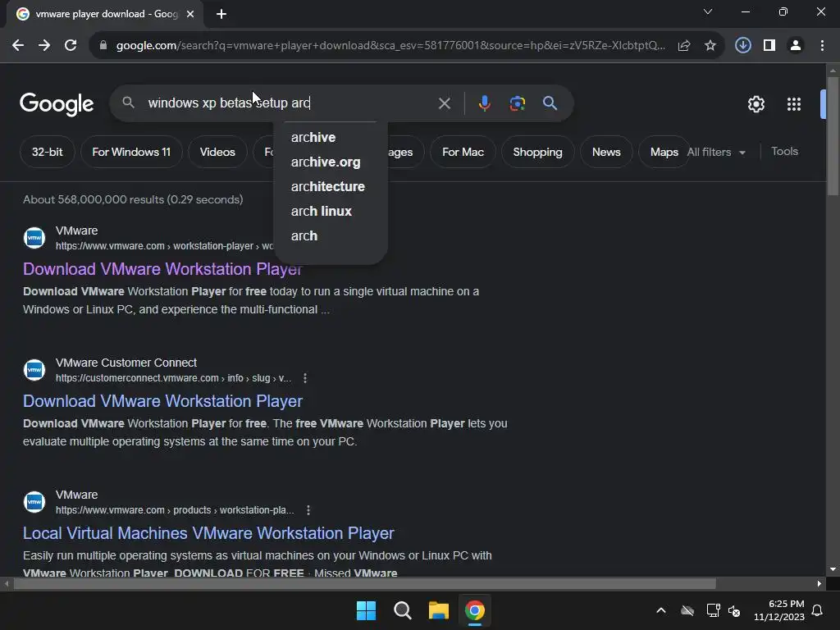Viewport: 840px width, 630px height.
Task: Click the address bar URL
Action: 390,46
